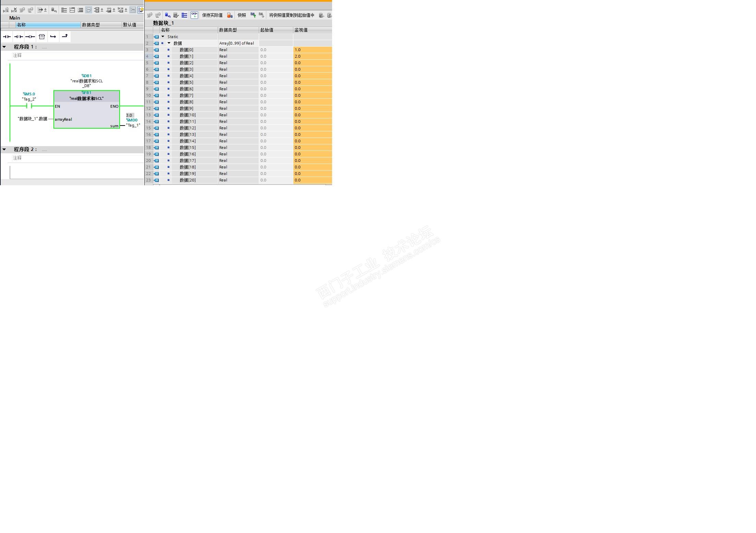Click 将快照值复制到起始值中 toolbar item
756x533 pixels.
pyautogui.click(x=291, y=15)
